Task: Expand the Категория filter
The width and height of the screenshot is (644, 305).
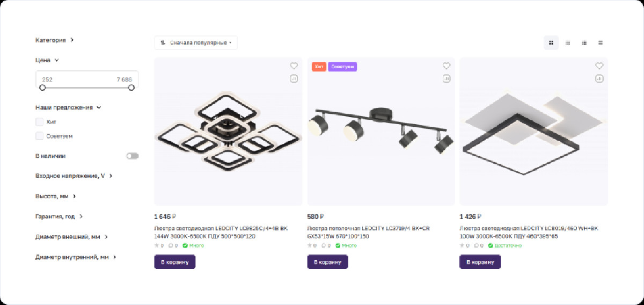Action: [55, 40]
